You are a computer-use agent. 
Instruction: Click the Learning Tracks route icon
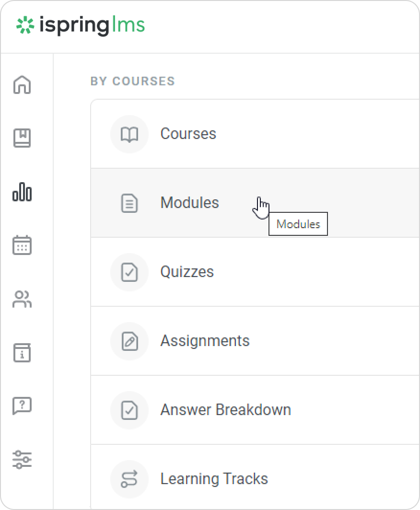pos(129,479)
